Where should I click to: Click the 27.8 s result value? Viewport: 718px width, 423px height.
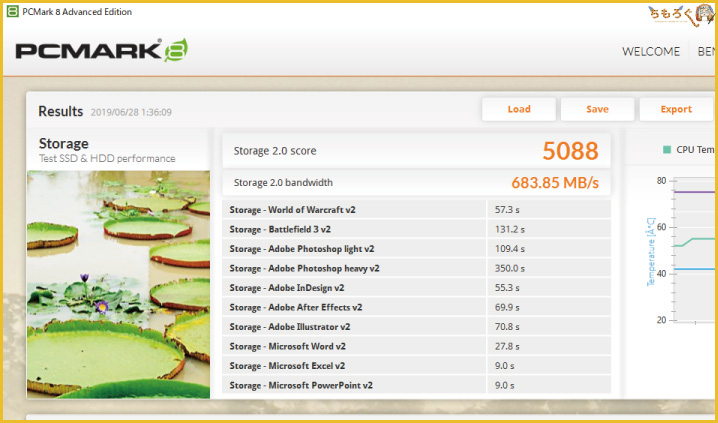click(507, 346)
